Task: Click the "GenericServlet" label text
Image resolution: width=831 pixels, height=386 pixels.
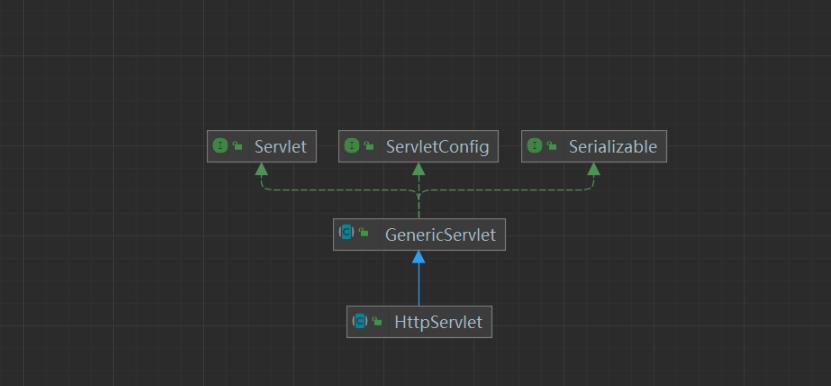Action: click(x=440, y=234)
